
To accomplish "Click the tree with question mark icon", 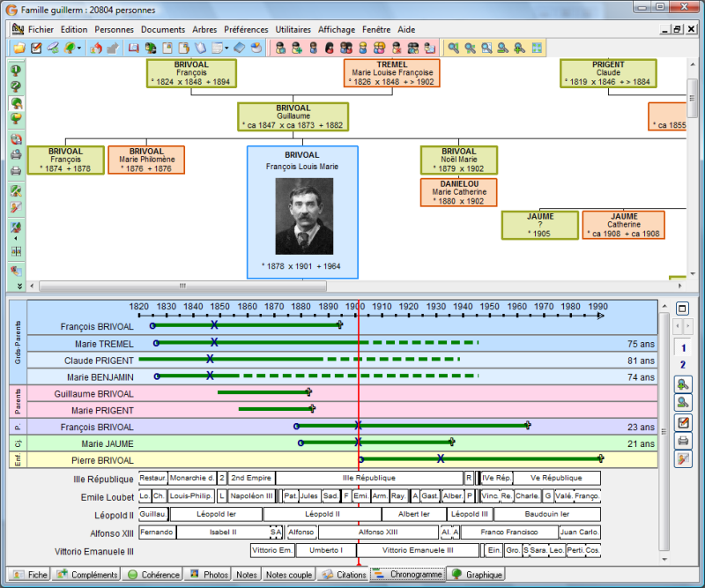I will coord(16,86).
